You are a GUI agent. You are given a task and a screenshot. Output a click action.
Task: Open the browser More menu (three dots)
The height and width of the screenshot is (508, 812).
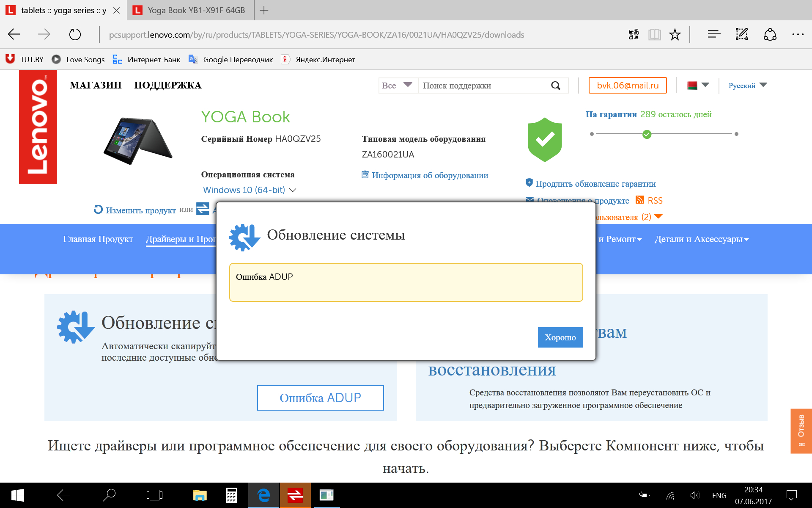(798, 34)
